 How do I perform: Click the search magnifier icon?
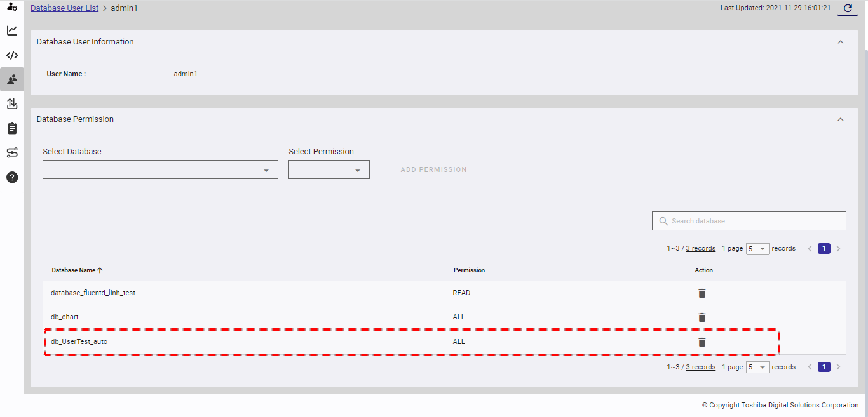pos(664,221)
